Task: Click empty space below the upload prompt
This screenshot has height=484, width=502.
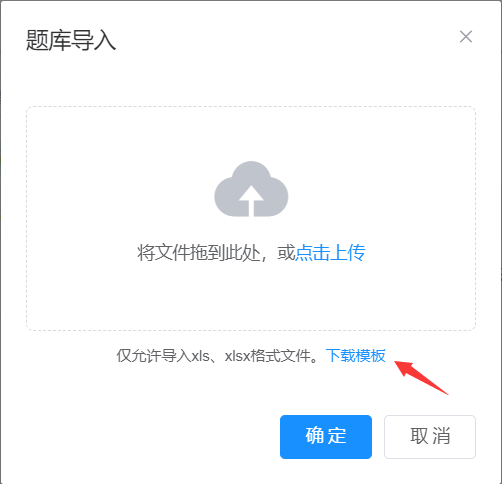Action: tap(251, 297)
